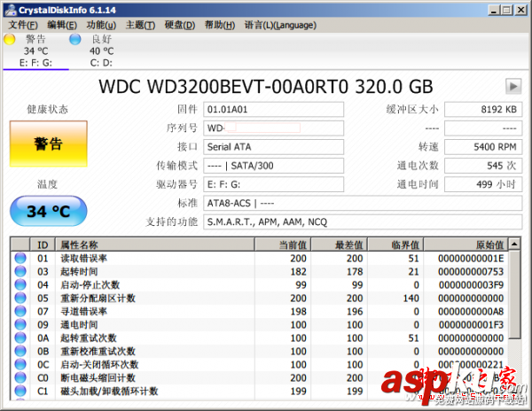Viewport: 532px width, 411px height.
Task: Click the SATA/300 transfer mode field
Action: pyautogui.click(x=273, y=166)
